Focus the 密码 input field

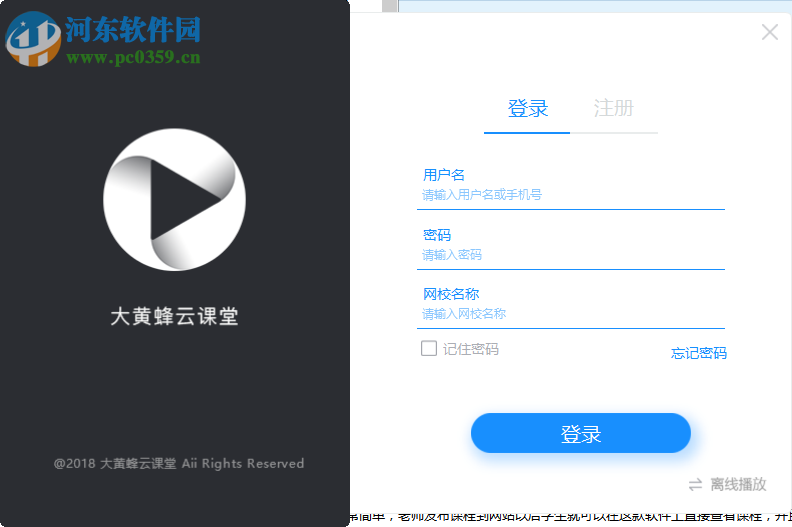point(571,255)
